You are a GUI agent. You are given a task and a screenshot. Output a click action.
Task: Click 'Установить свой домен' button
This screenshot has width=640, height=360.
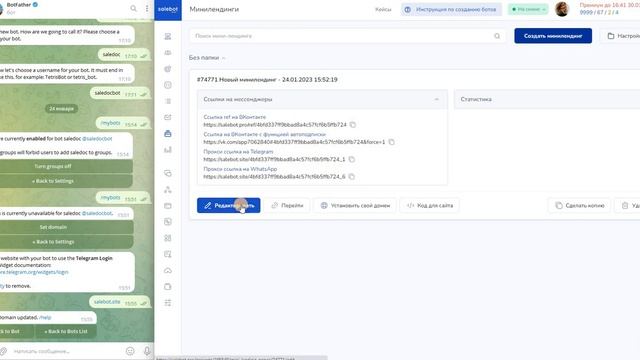(355, 205)
